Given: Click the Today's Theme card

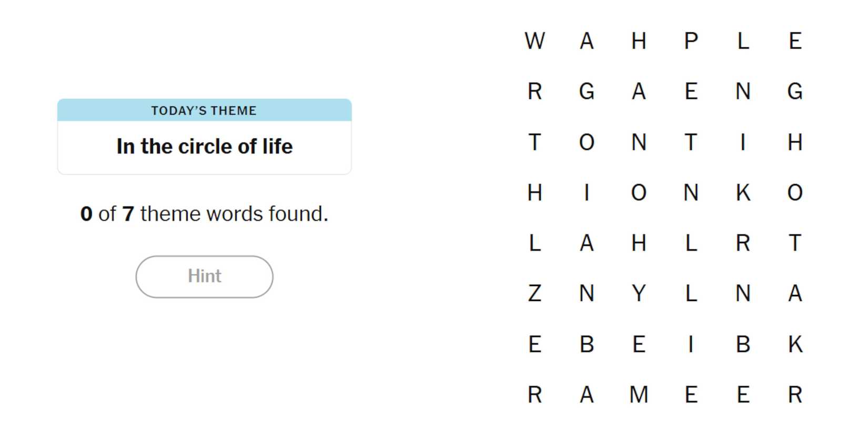Looking at the screenshot, I should click(x=204, y=136).
